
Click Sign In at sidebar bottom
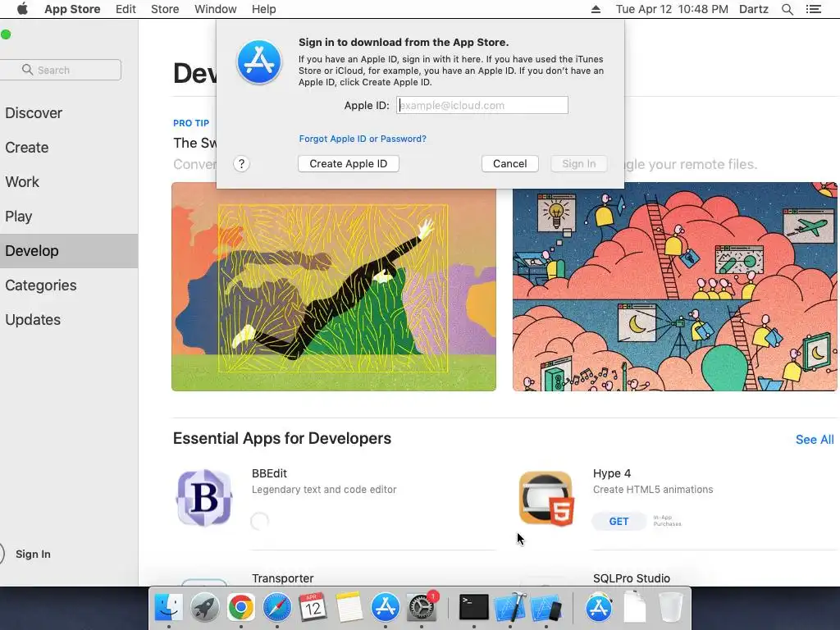(33, 554)
